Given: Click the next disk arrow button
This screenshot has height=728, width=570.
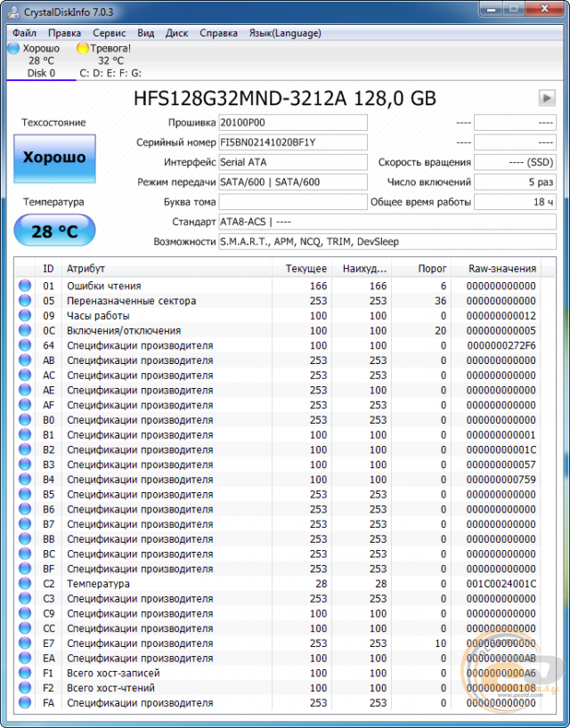Looking at the screenshot, I should tap(547, 98).
